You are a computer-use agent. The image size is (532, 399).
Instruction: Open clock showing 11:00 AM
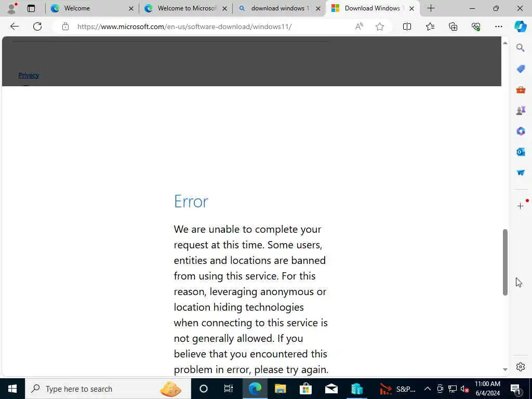pyautogui.click(x=487, y=389)
